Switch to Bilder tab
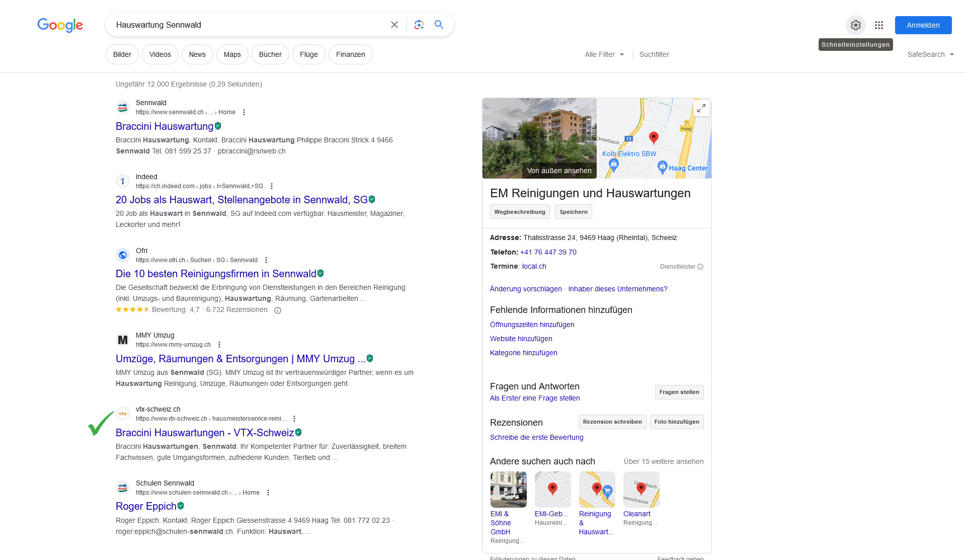The width and height of the screenshot is (966, 560). (x=122, y=54)
